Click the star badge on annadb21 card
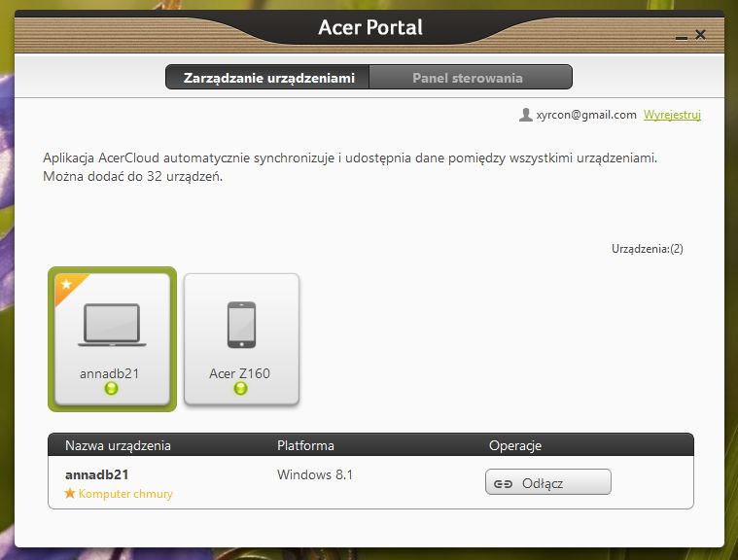738x560 pixels. 67,284
